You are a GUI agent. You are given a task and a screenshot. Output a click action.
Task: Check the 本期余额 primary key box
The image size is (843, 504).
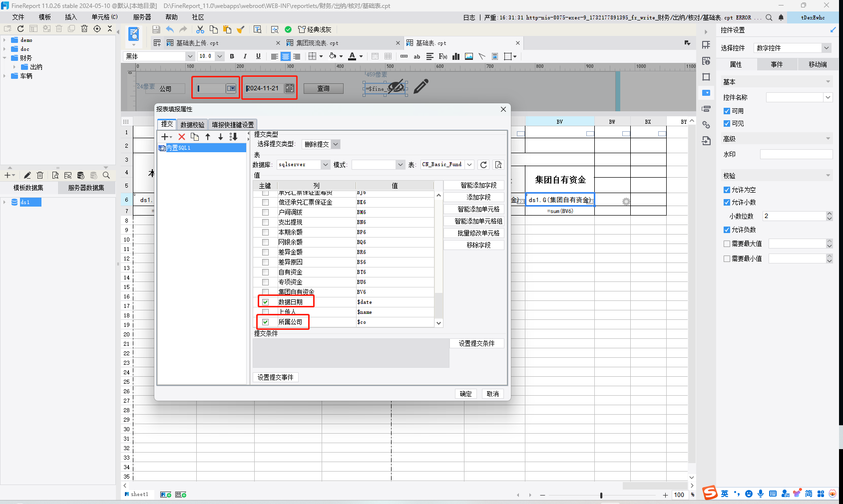[265, 232]
